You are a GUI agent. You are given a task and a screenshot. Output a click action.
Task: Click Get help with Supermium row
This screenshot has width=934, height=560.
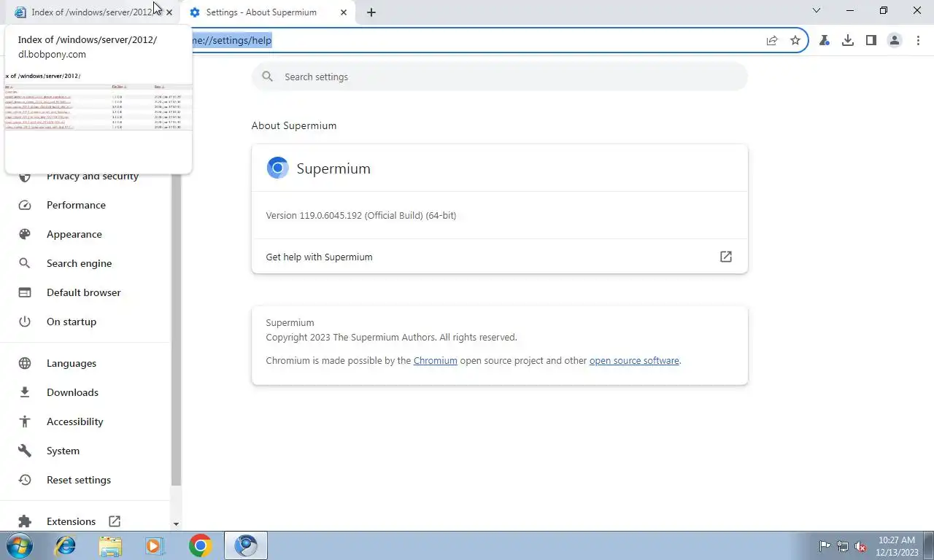(500, 257)
